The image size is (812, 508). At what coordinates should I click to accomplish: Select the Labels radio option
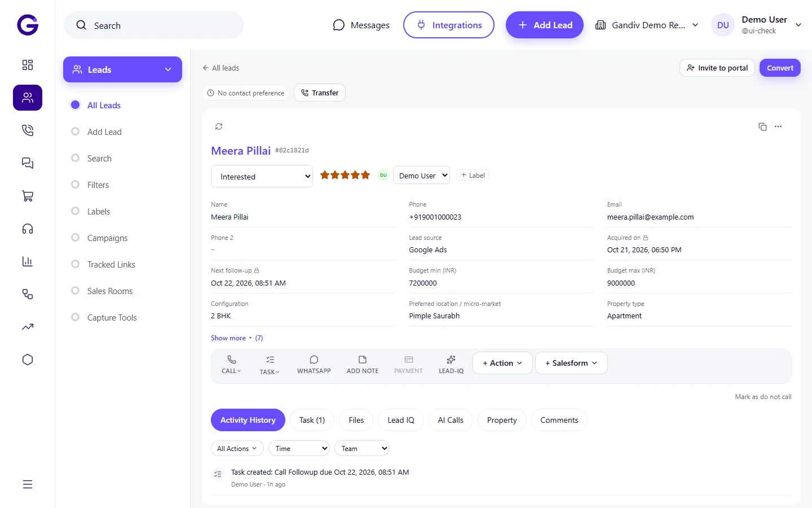pyautogui.click(x=75, y=211)
